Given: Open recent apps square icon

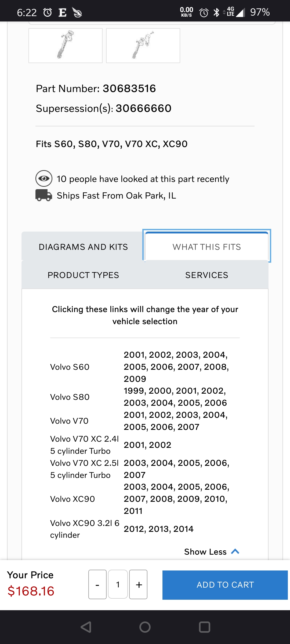Looking at the screenshot, I should pos(204,627).
